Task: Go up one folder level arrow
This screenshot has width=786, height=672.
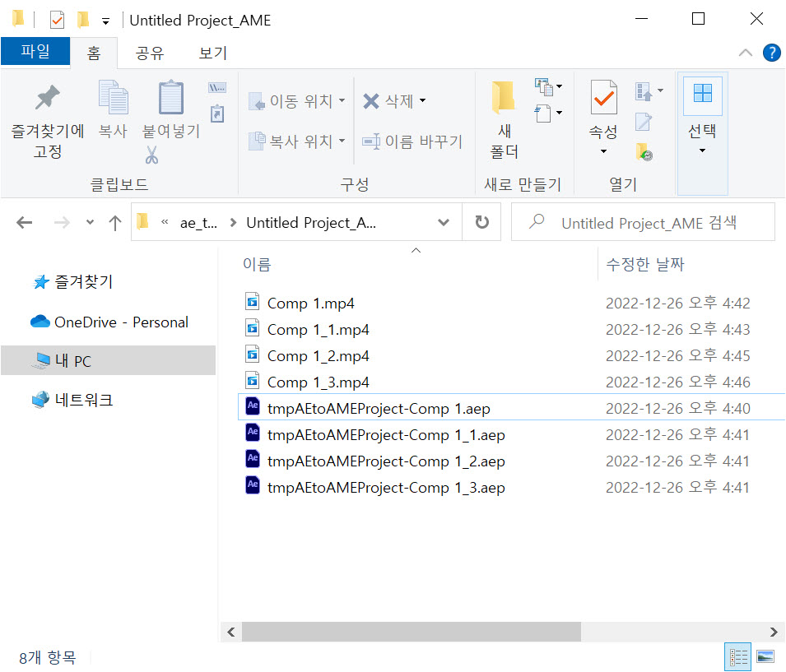Action: 115,223
